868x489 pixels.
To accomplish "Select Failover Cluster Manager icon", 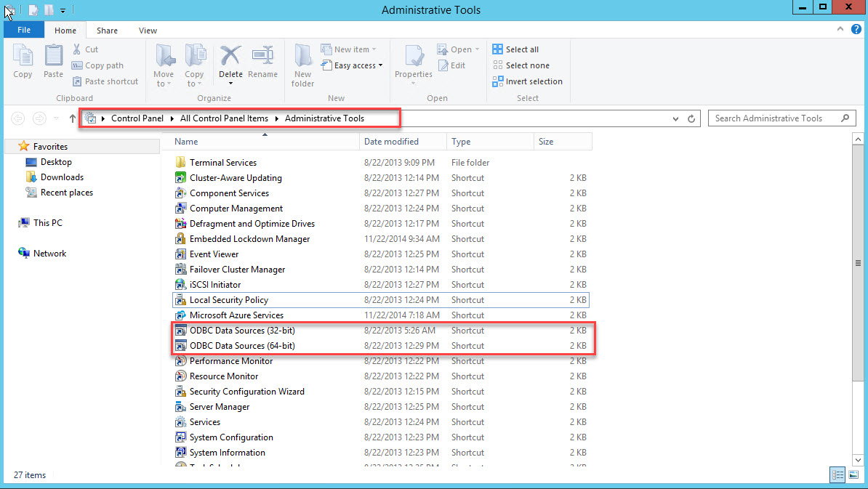I will (x=180, y=270).
